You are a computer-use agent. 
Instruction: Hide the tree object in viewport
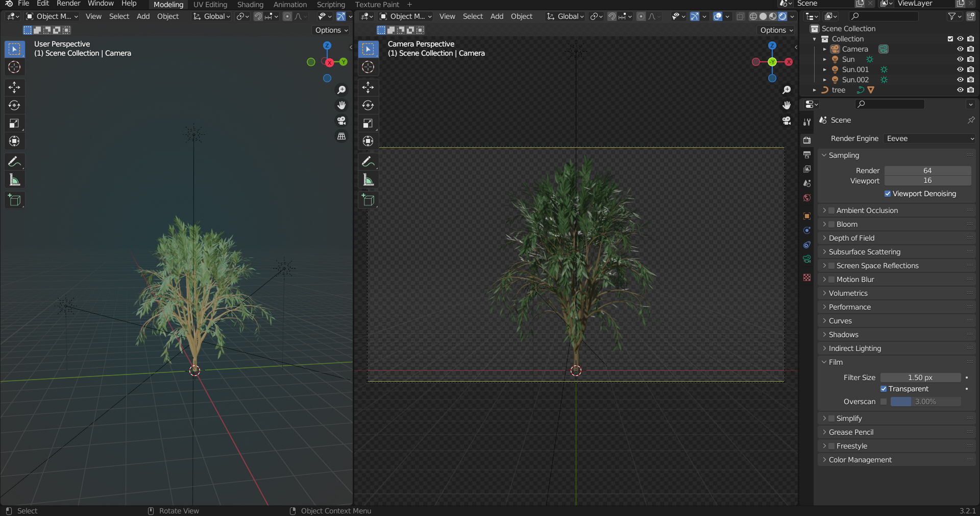tap(960, 90)
